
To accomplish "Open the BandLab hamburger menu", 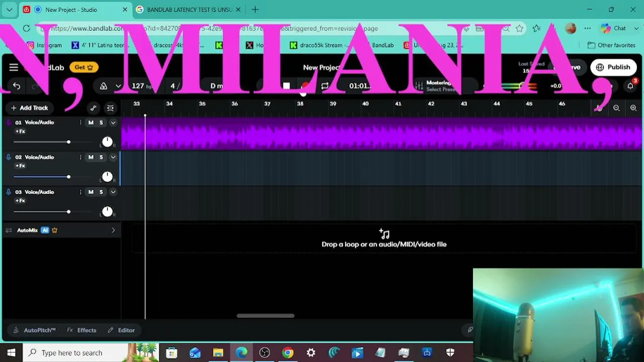I will (14, 67).
